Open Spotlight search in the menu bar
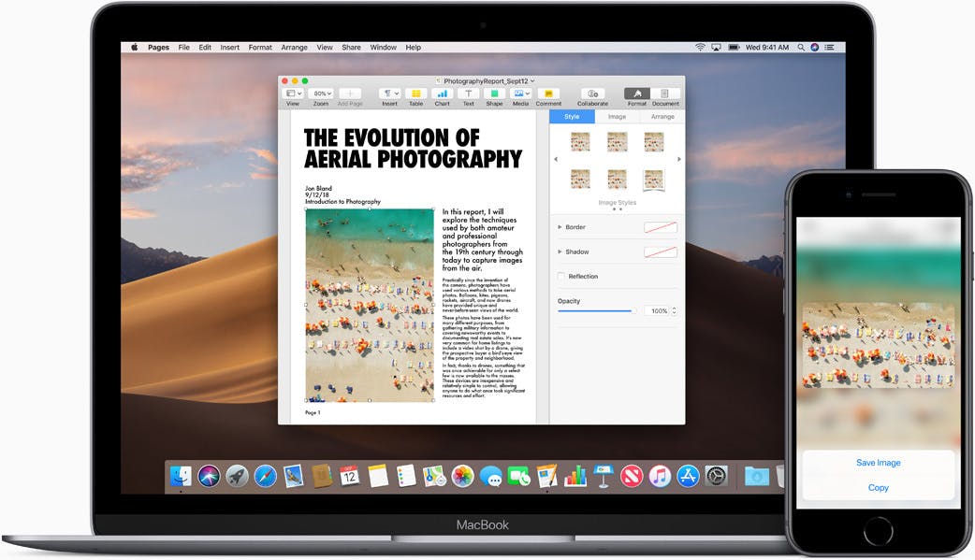 click(801, 48)
